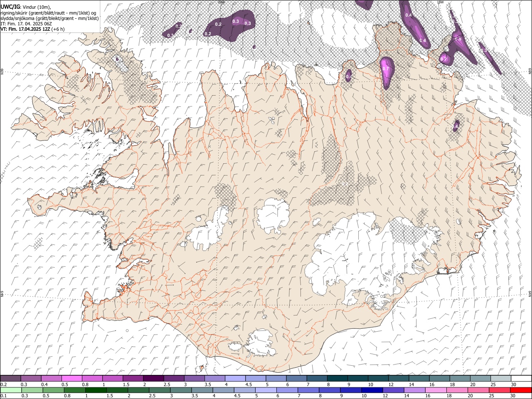Click the bright pink 0.5 snow legend swatch
The height and width of the screenshot is (399, 532).
(72, 378)
